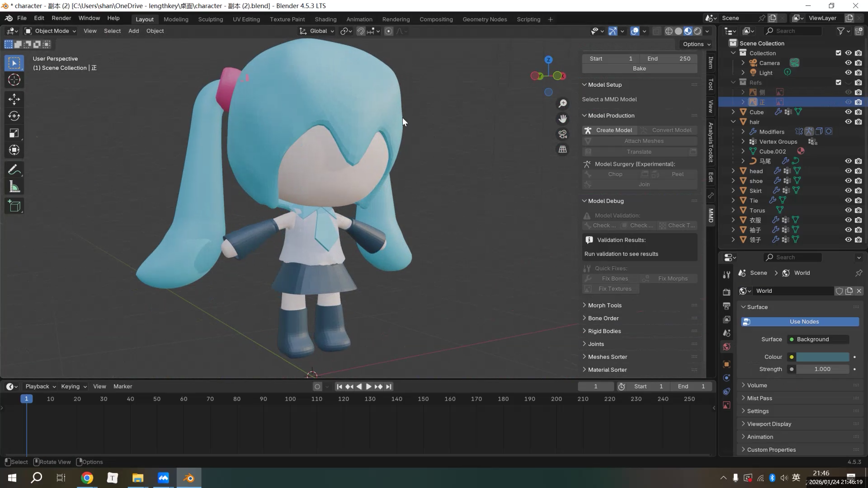
Task: Switch to orthographic view grid icon
Action: pos(562,149)
